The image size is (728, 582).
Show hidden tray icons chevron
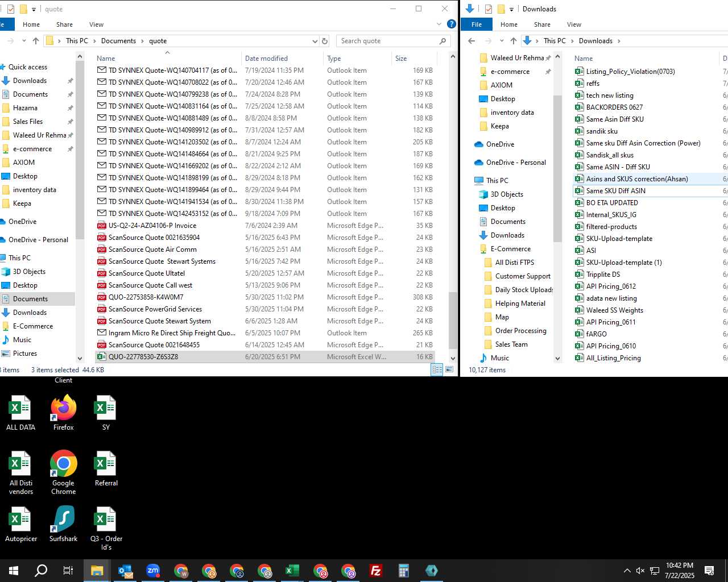[627, 571]
